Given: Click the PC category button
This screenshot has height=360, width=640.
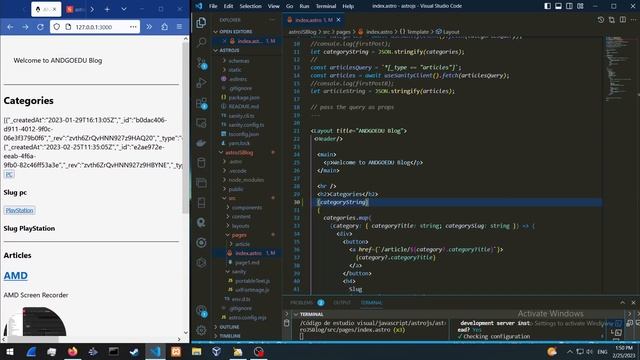Looking at the screenshot, I should coord(9,174).
